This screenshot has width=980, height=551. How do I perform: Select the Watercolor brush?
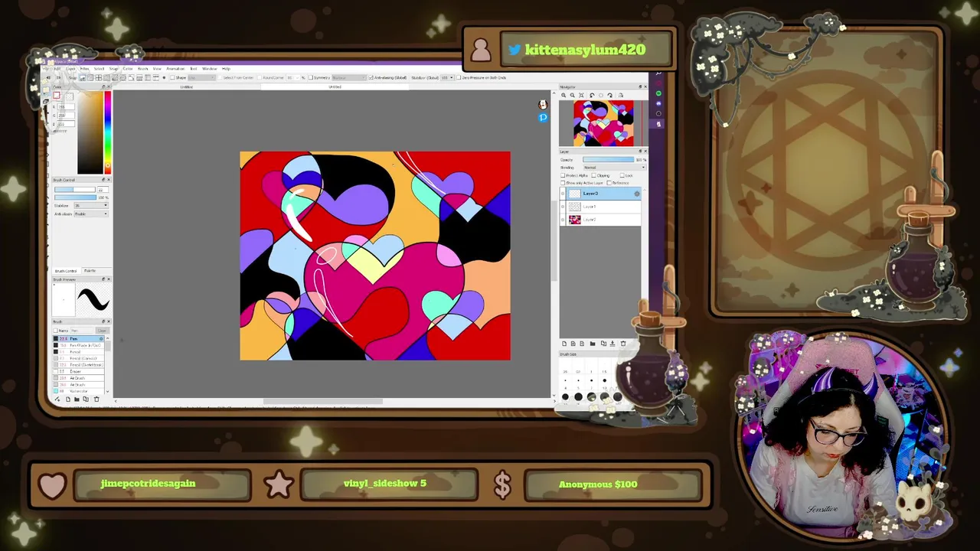click(78, 391)
